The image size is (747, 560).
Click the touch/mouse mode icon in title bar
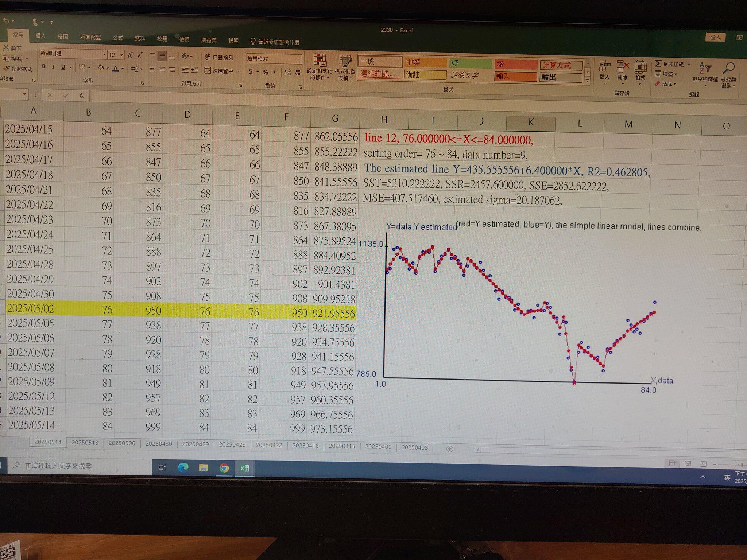point(35,22)
